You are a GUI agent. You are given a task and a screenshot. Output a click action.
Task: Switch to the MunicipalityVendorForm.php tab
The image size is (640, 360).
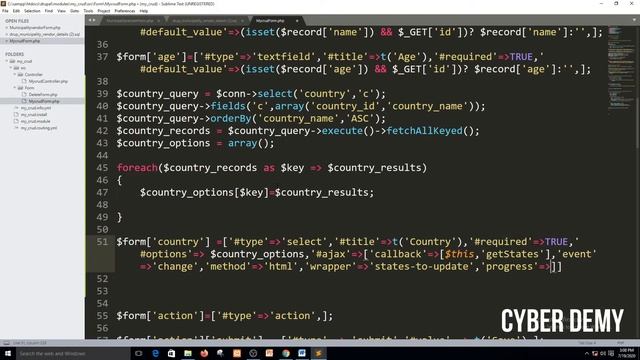click(130, 20)
